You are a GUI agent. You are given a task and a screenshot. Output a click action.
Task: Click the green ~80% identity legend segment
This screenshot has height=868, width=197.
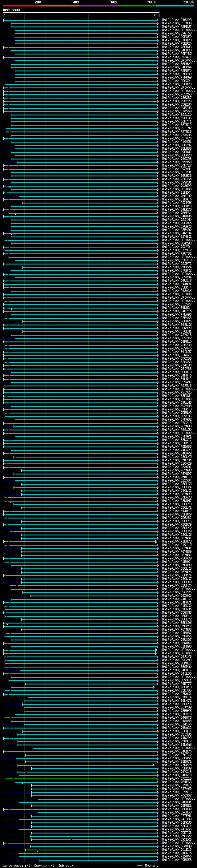[137, 6]
